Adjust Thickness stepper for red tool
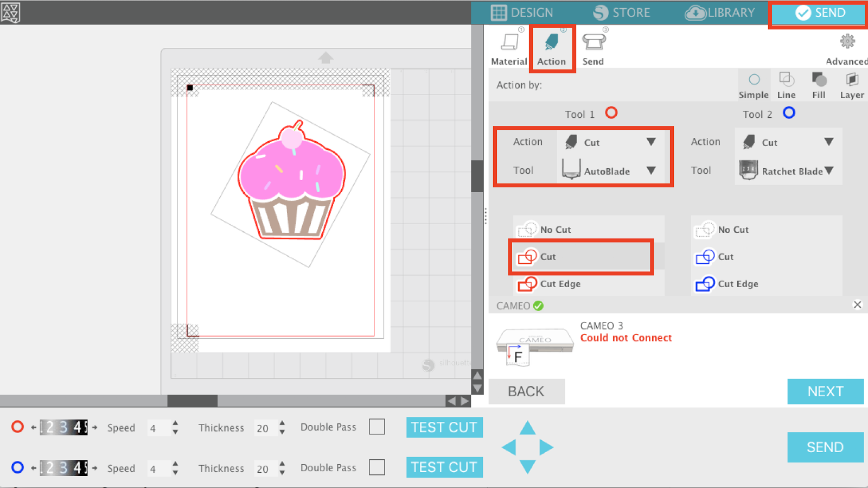Screen dimensions: 868x488 coord(282,427)
